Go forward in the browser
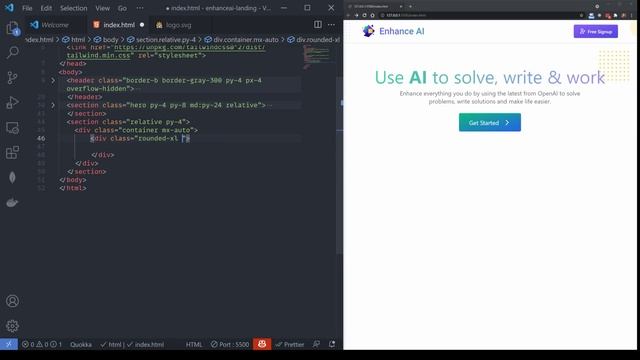Viewport: 640px width, 360px height. [356, 15]
